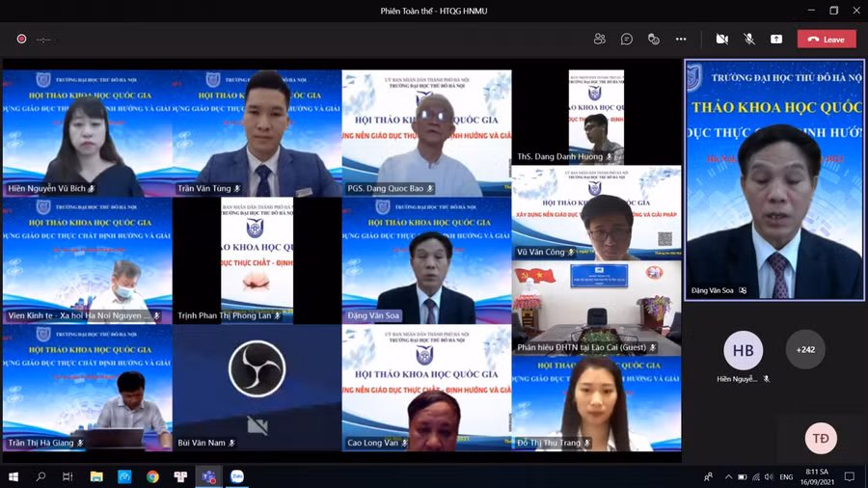The height and width of the screenshot is (488, 868).
Task: Show the participants list
Action: (600, 40)
